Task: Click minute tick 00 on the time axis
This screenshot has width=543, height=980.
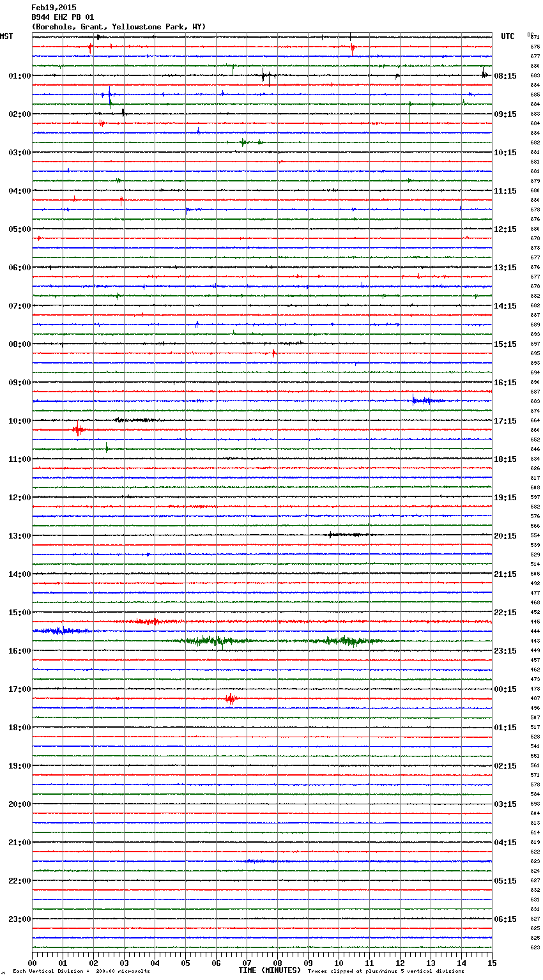Action: coord(32,963)
